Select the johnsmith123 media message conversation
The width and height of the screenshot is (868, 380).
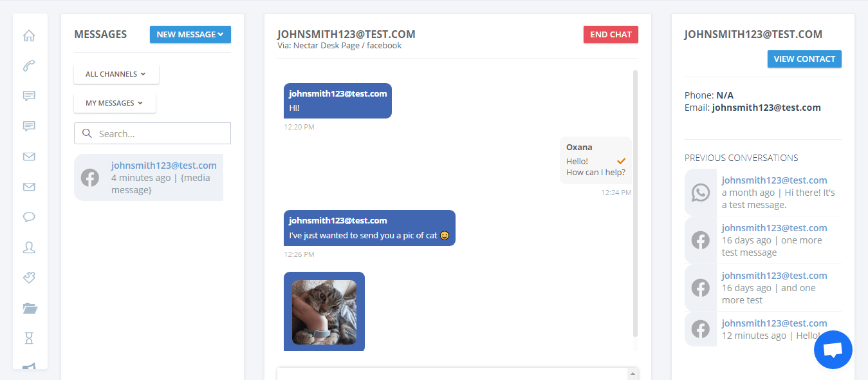pyautogui.click(x=149, y=177)
